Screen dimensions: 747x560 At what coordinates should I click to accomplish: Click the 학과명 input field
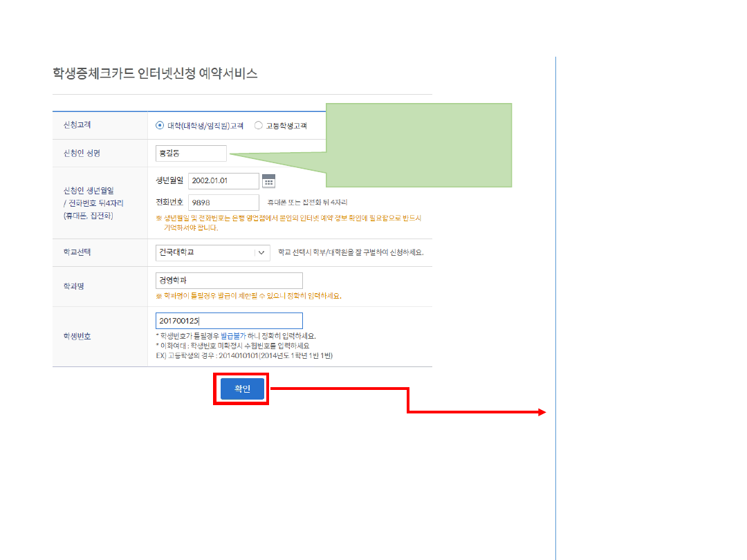click(229, 281)
